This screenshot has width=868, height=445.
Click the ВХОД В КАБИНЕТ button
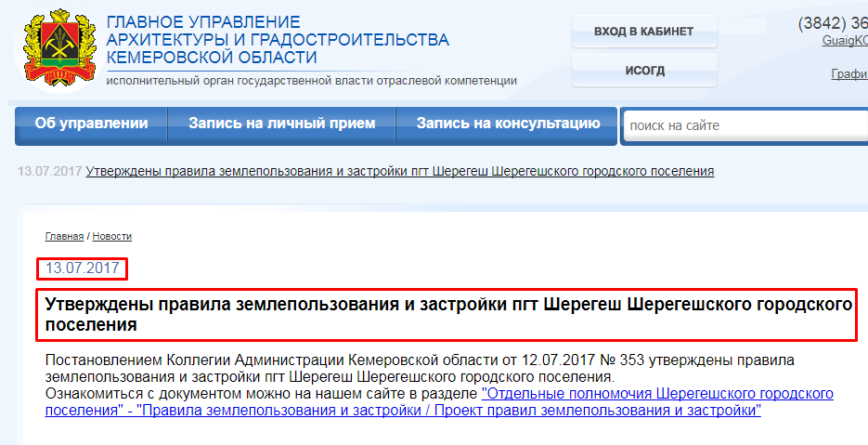(x=643, y=32)
